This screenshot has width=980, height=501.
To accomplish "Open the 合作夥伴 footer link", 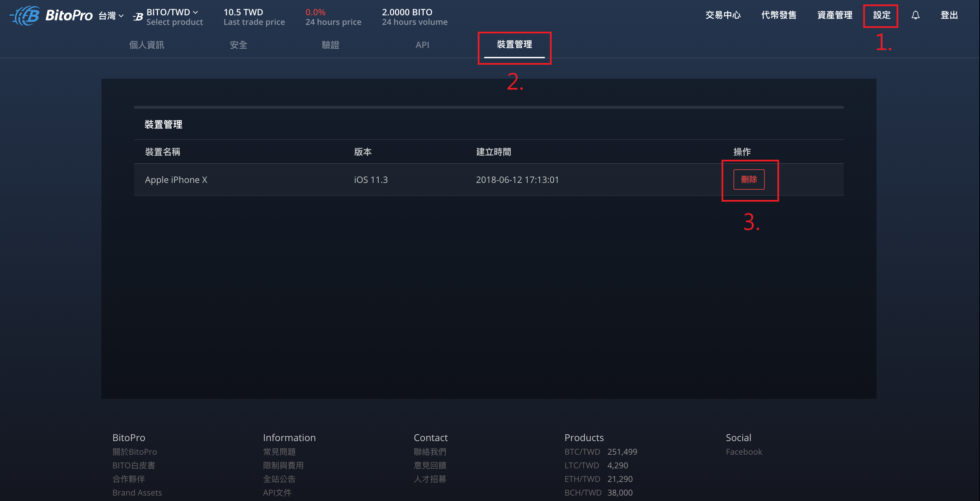I will click(129, 479).
